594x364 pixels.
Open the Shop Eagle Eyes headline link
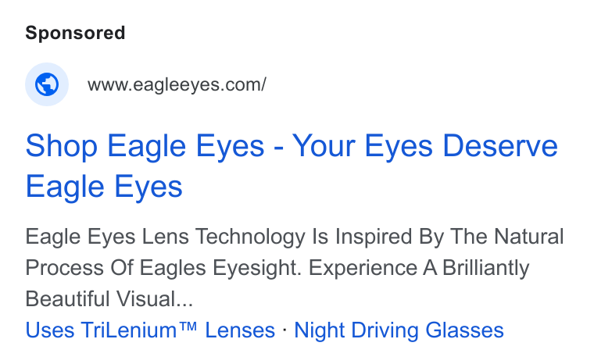point(292,166)
